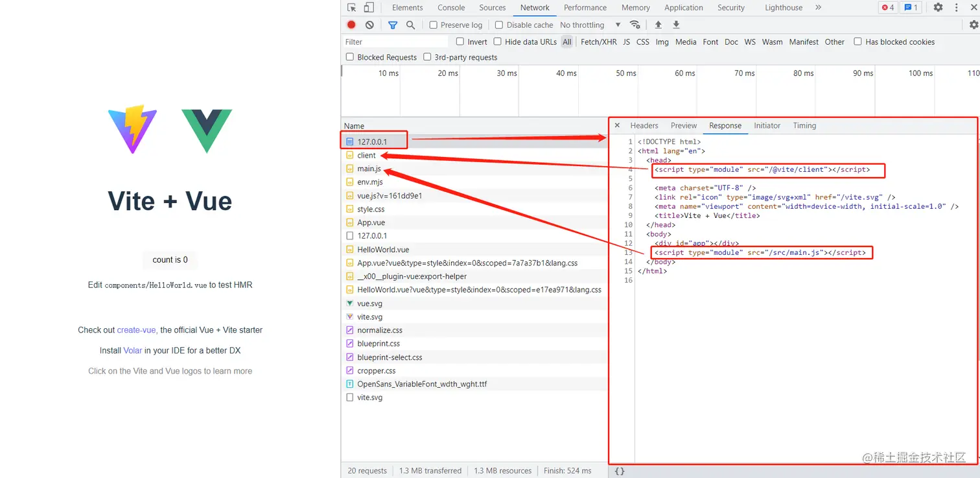This screenshot has width=980, height=478.
Task: Open DevTools settings gear next to the kebab menu
Action: coord(938,8)
